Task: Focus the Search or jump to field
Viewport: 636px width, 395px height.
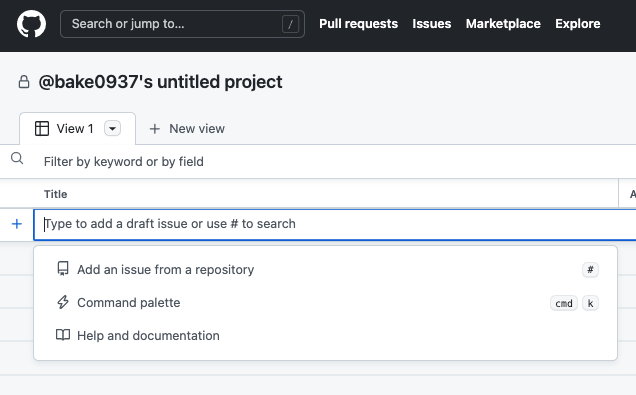Action: coord(182,24)
